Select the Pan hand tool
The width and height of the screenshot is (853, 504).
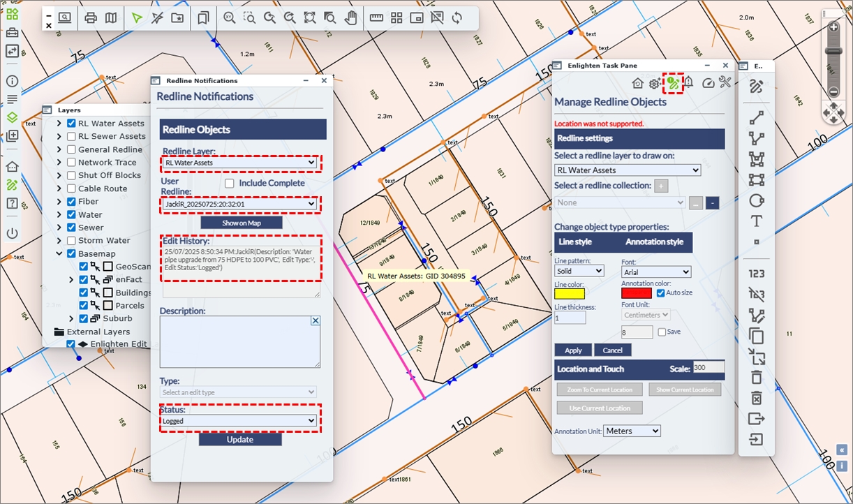tap(350, 18)
